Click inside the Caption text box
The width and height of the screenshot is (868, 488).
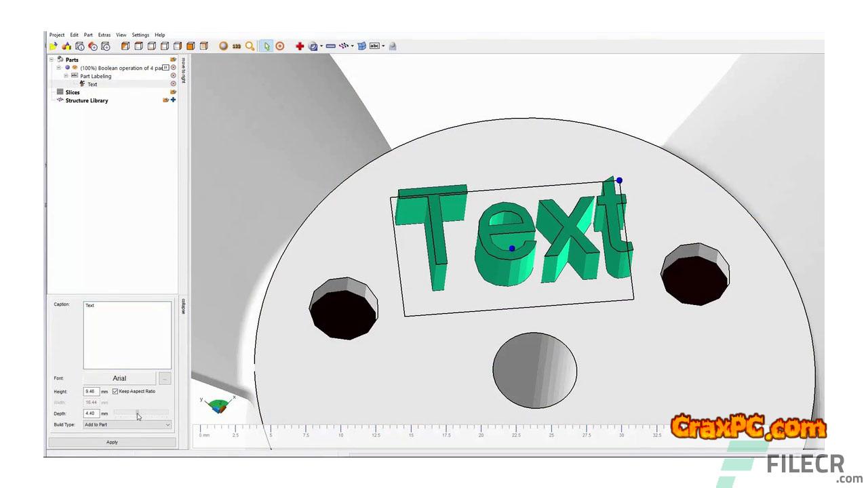coord(127,335)
